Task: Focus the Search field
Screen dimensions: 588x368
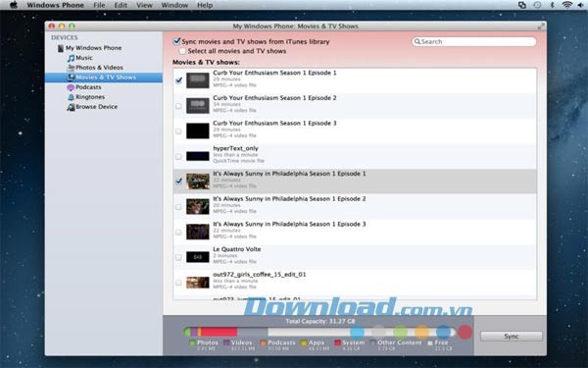Action: (474, 41)
